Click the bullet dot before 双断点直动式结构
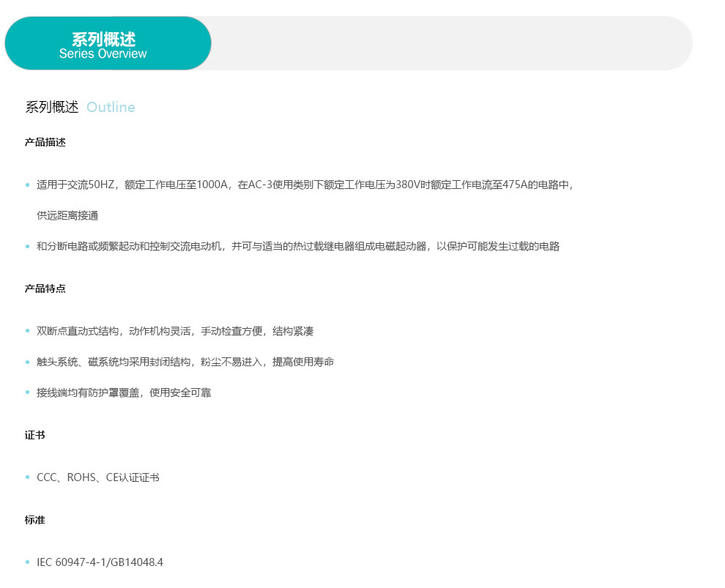This screenshot has width=725, height=588. pos(28,332)
